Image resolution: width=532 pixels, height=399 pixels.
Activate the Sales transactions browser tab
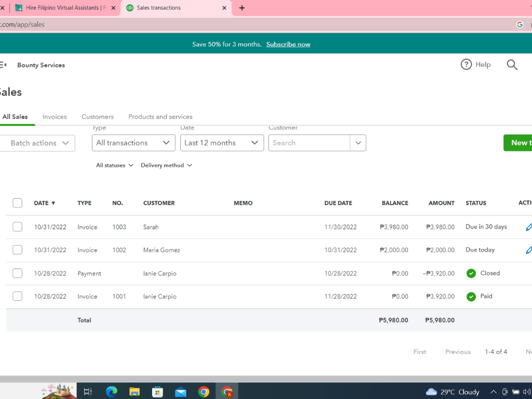177,8
